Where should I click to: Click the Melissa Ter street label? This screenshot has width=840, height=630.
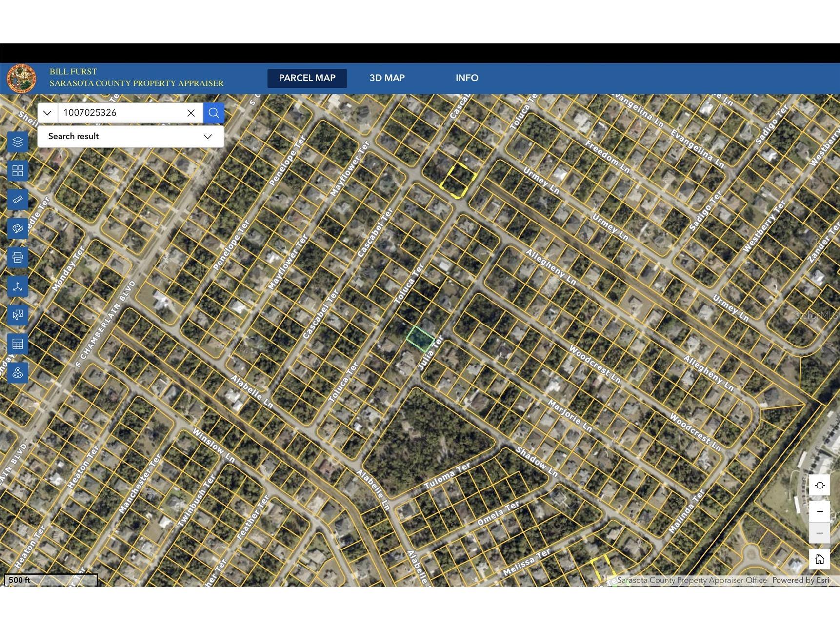pyautogui.click(x=527, y=562)
